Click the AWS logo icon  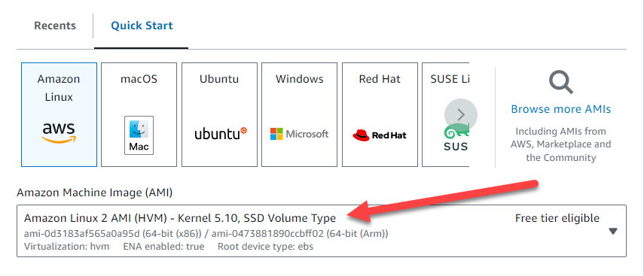[59, 133]
